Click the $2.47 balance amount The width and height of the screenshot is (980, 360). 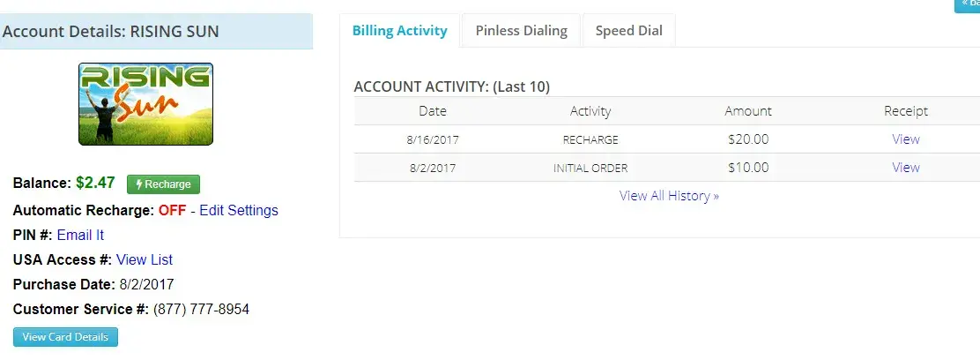pyautogui.click(x=95, y=184)
